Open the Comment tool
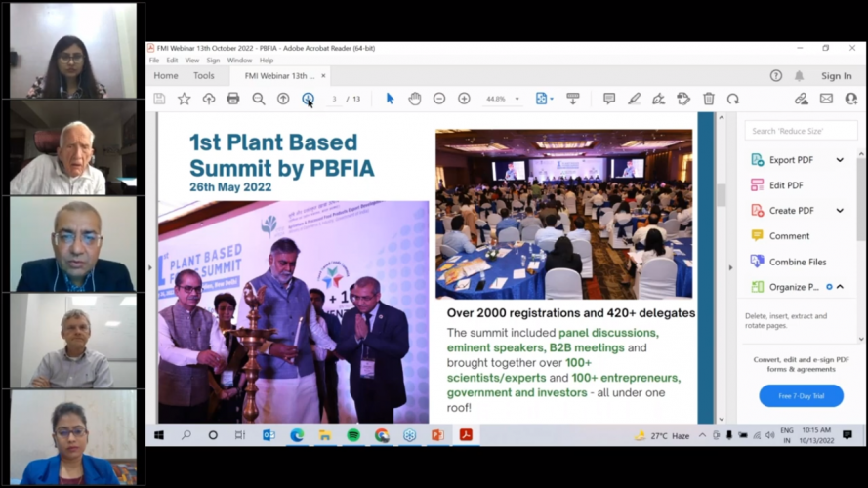The width and height of the screenshot is (868, 488). coord(789,236)
